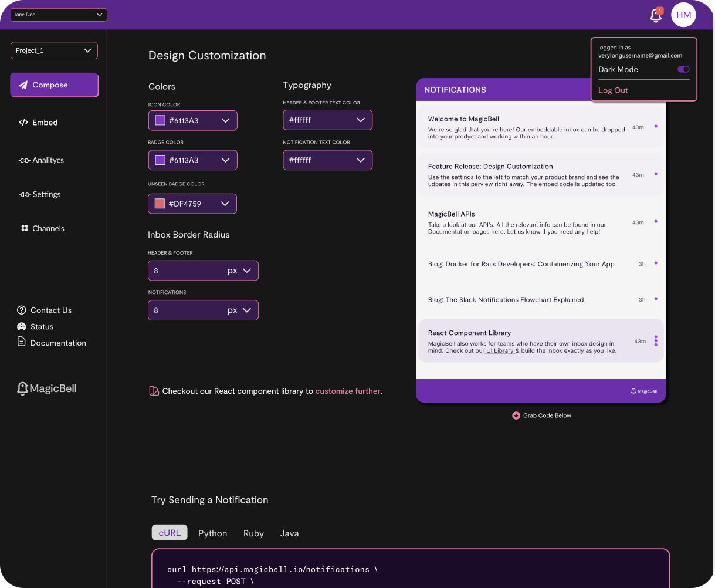715x588 pixels.
Task: Click the Contact Us help icon
Action: (22, 310)
